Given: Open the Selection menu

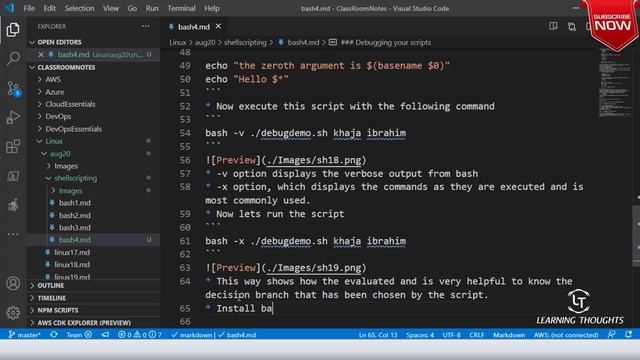Looking at the screenshot, I should pos(79,8).
